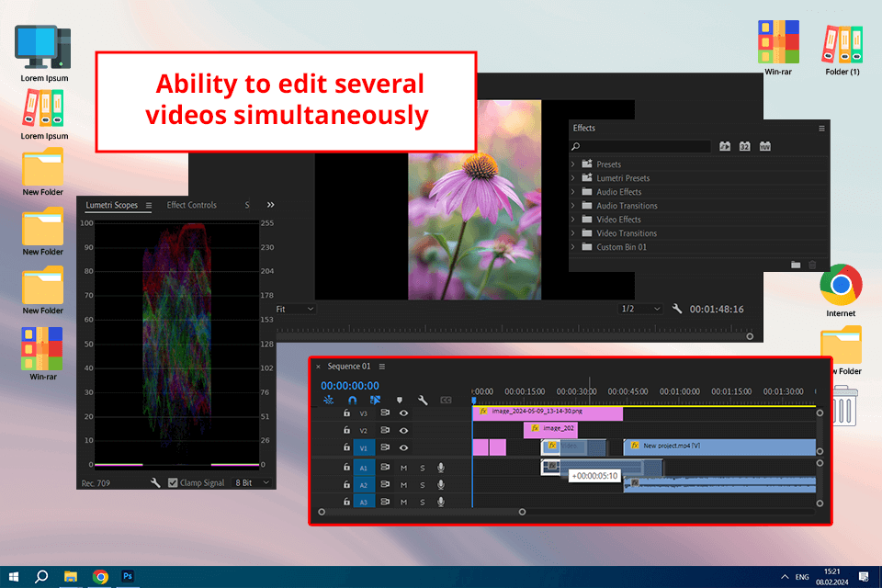Screen dimensions: 882x588
Task: Add a marker with timeline marker icon
Action: coord(400,400)
